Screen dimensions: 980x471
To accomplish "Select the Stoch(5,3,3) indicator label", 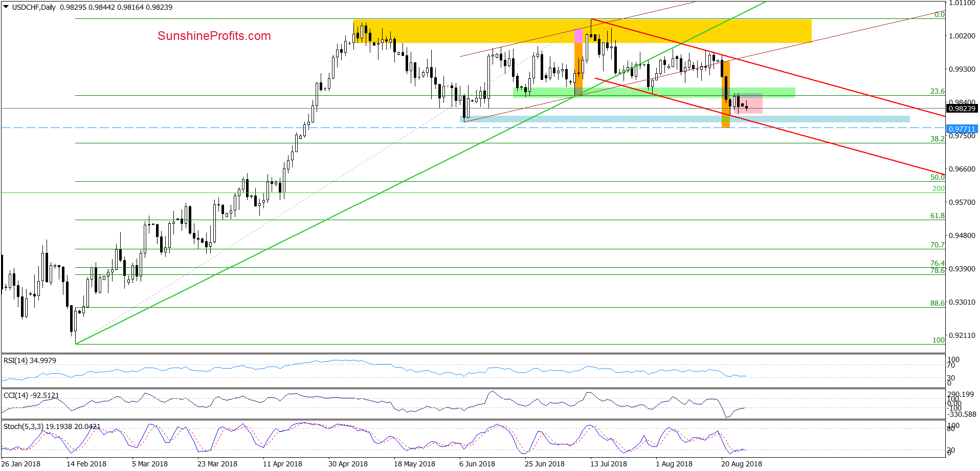I will coord(52,426).
